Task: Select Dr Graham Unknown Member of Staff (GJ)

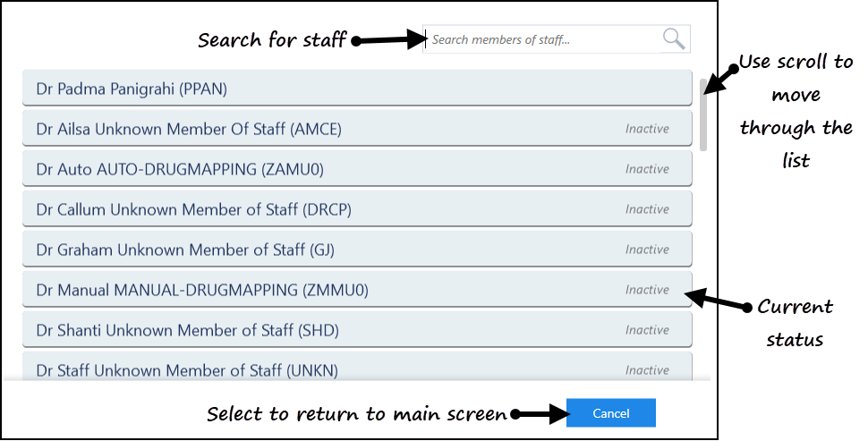Action: [357, 250]
